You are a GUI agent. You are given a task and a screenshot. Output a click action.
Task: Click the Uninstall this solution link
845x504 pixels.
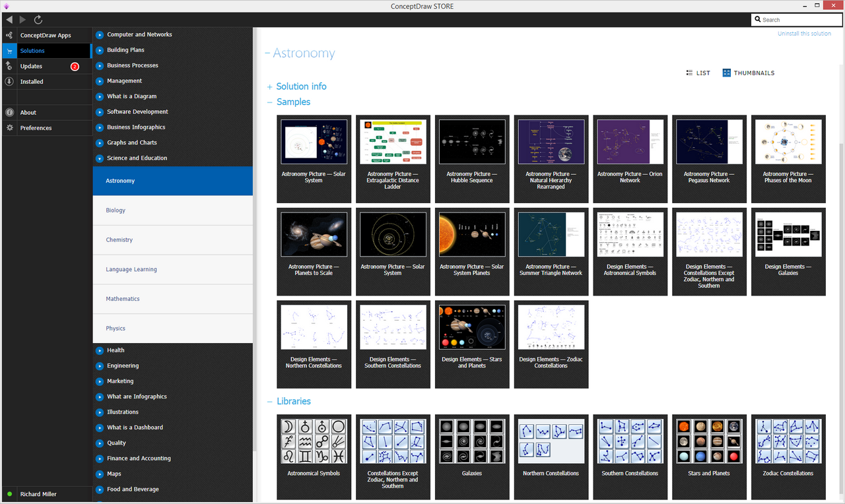coord(804,34)
